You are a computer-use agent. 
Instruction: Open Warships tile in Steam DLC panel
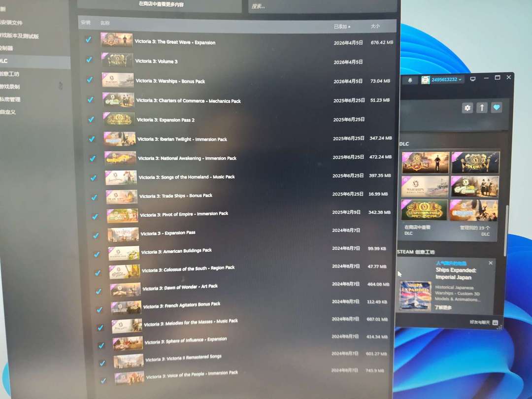[424, 186]
